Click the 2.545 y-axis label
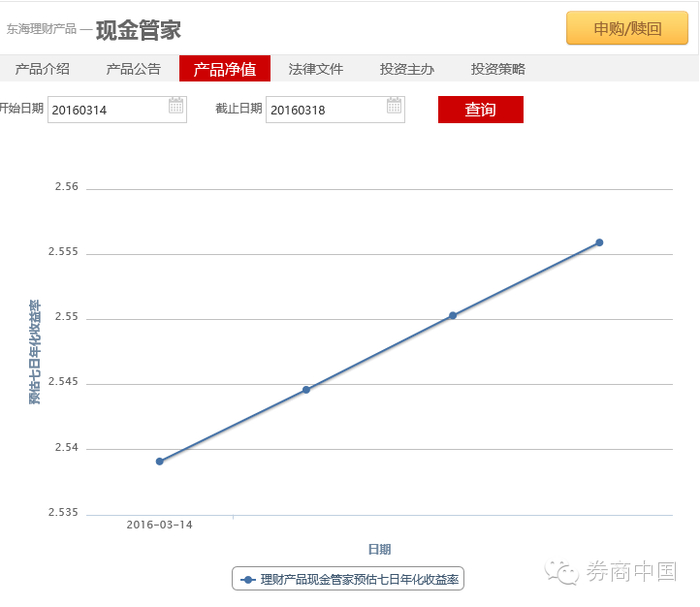Image resolution: width=700 pixels, height=607 pixels. (x=63, y=382)
